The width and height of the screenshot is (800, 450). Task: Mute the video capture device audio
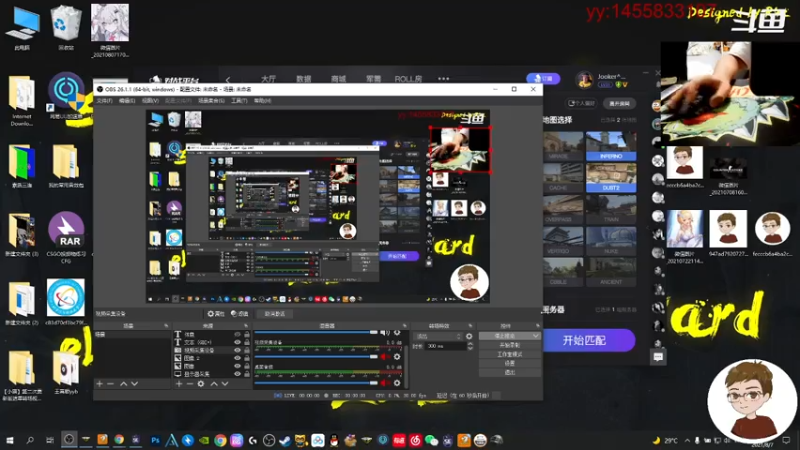click(385, 357)
